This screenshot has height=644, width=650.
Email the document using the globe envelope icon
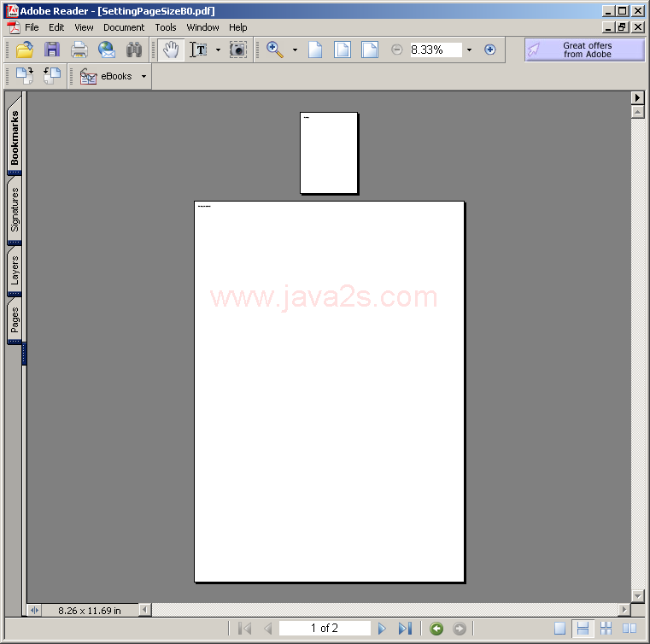[x=107, y=50]
